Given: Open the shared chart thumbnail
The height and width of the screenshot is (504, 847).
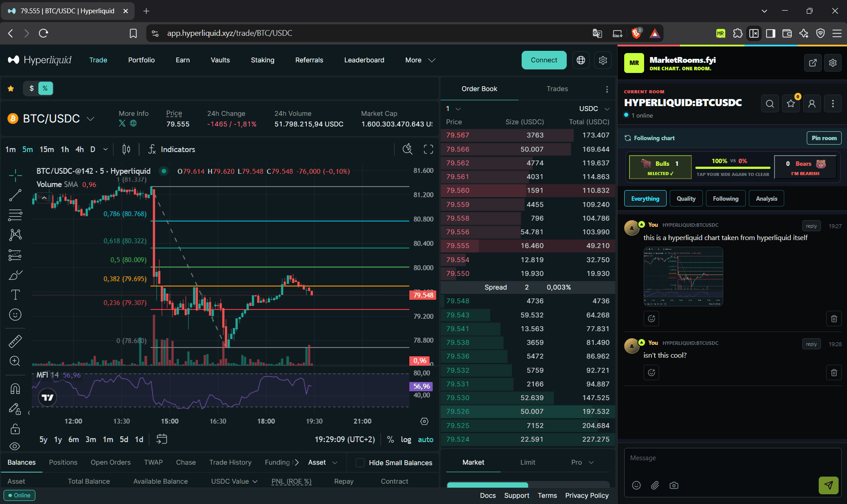Looking at the screenshot, I should pyautogui.click(x=683, y=276).
